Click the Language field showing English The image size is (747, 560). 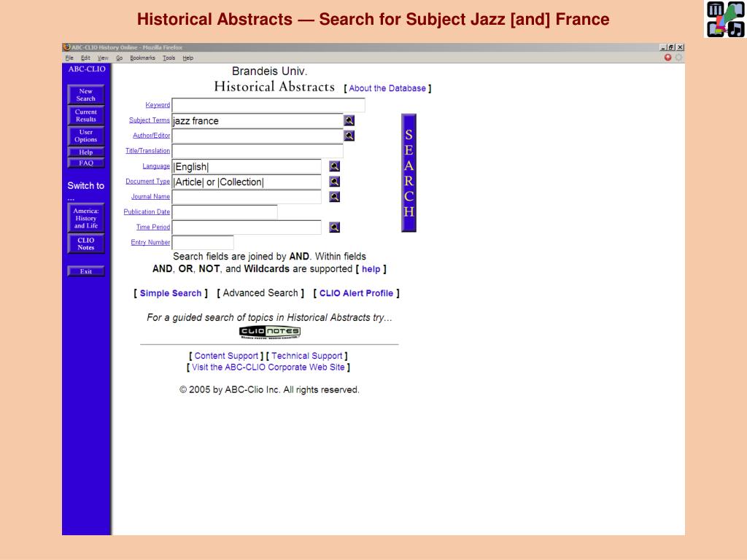pyautogui.click(x=247, y=166)
